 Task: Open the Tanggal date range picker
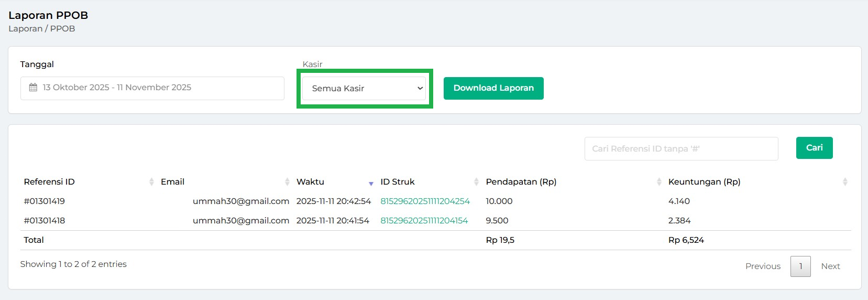tap(152, 88)
